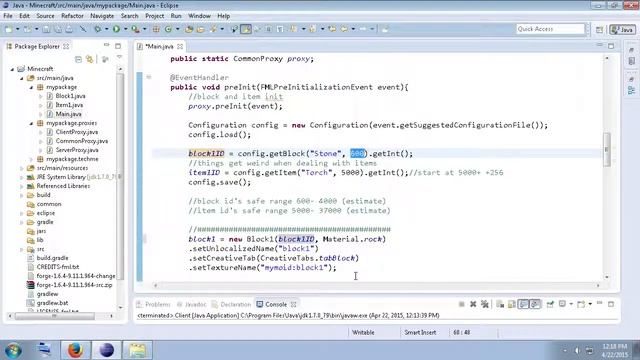
Task: Open the Windows Start menu
Action: (13, 350)
